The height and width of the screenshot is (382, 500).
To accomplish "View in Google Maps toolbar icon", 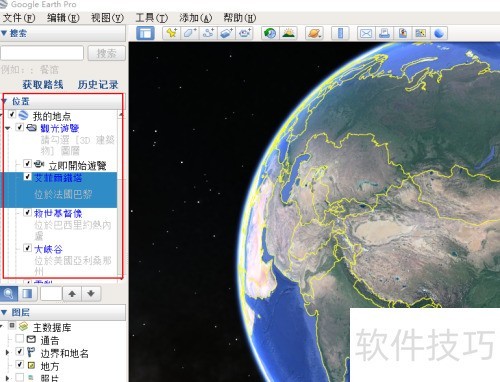I will click(x=421, y=33).
